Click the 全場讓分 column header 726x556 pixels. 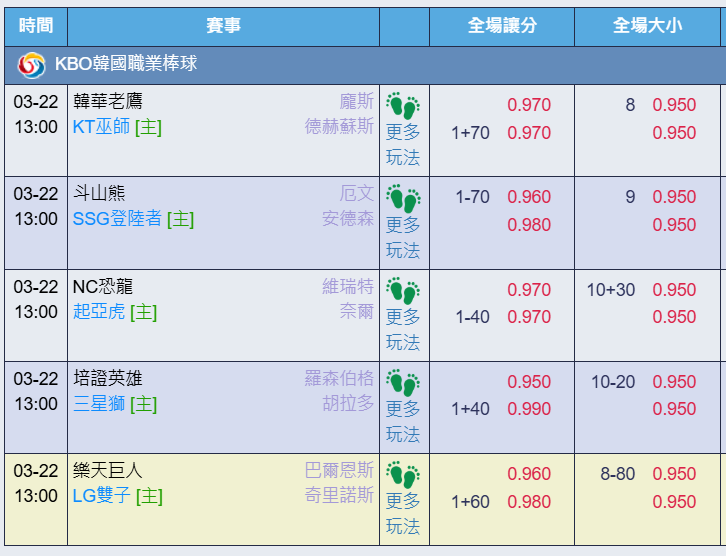coord(502,26)
